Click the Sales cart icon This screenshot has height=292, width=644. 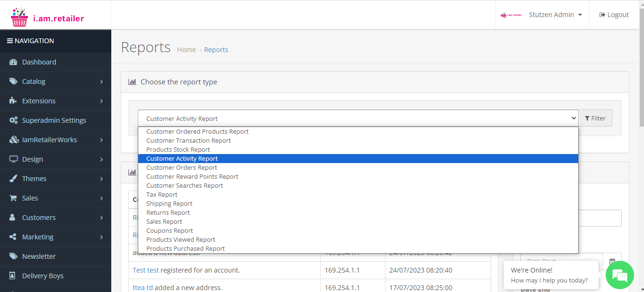pyautogui.click(x=13, y=198)
